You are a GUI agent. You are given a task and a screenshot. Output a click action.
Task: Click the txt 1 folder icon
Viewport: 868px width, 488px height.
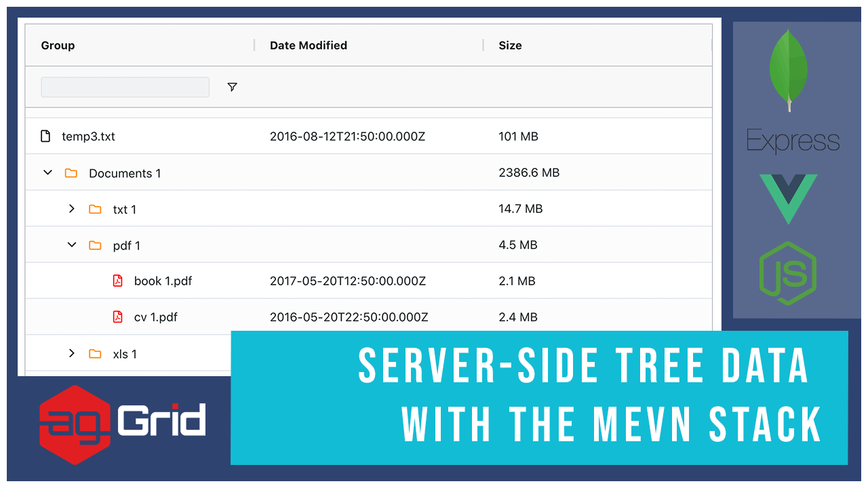pyautogui.click(x=95, y=209)
